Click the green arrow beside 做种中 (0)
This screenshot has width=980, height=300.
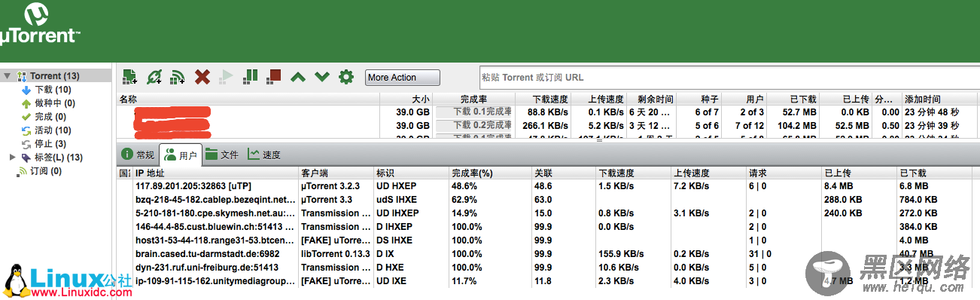(x=26, y=103)
